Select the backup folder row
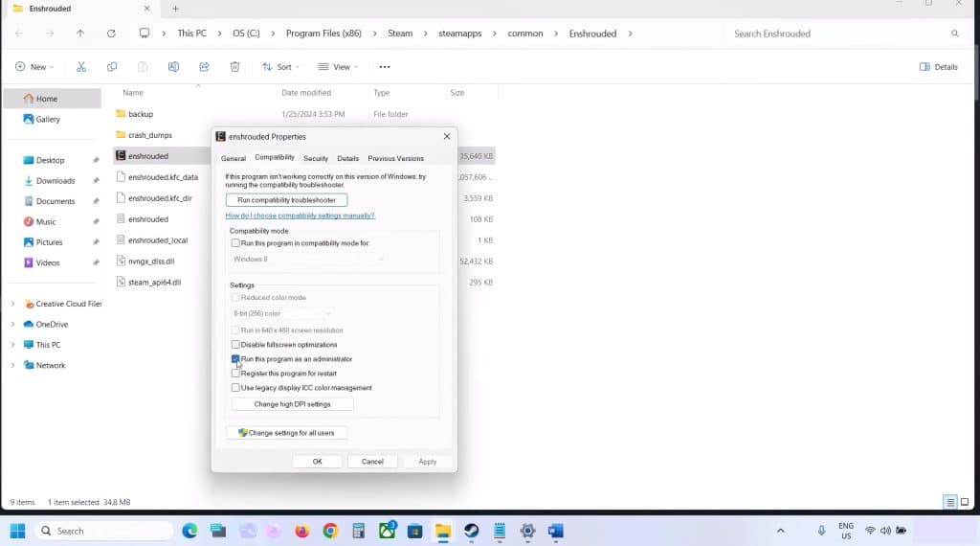Screen dimensions: 980x546 coord(305,114)
